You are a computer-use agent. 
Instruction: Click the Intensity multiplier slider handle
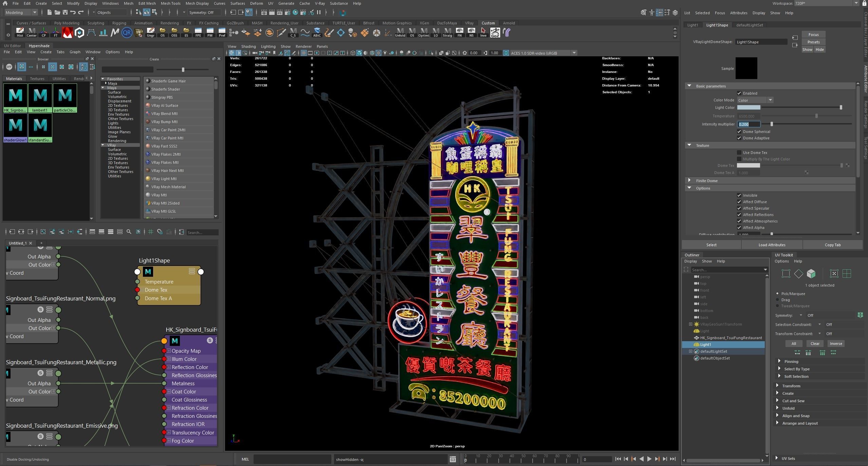772,124
